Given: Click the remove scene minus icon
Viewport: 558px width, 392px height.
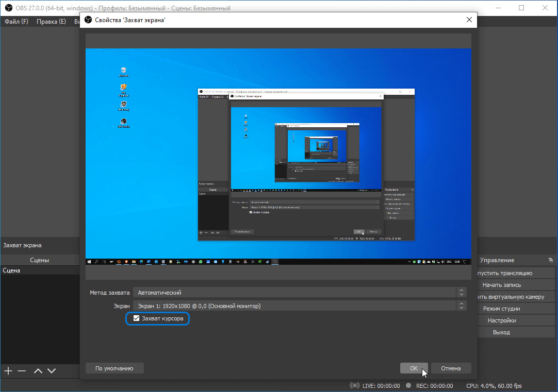Looking at the screenshot, I should point(22,370).
